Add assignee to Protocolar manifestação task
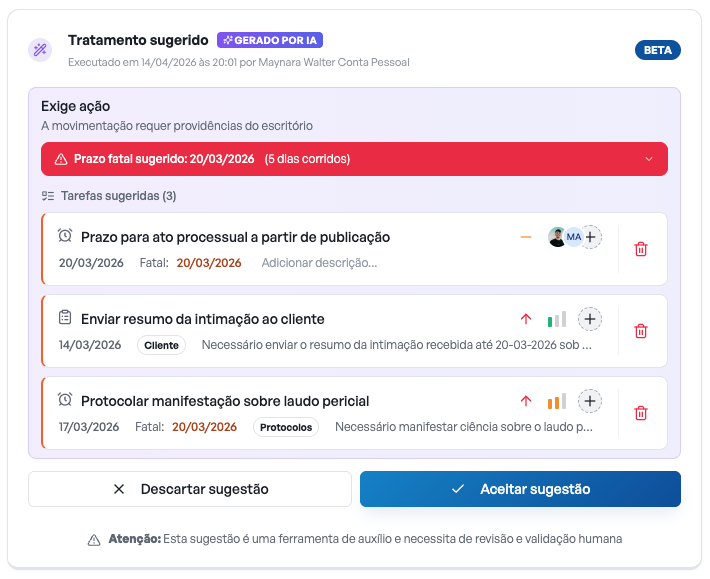This screenshot has height=579, width=710. point(591,401)
